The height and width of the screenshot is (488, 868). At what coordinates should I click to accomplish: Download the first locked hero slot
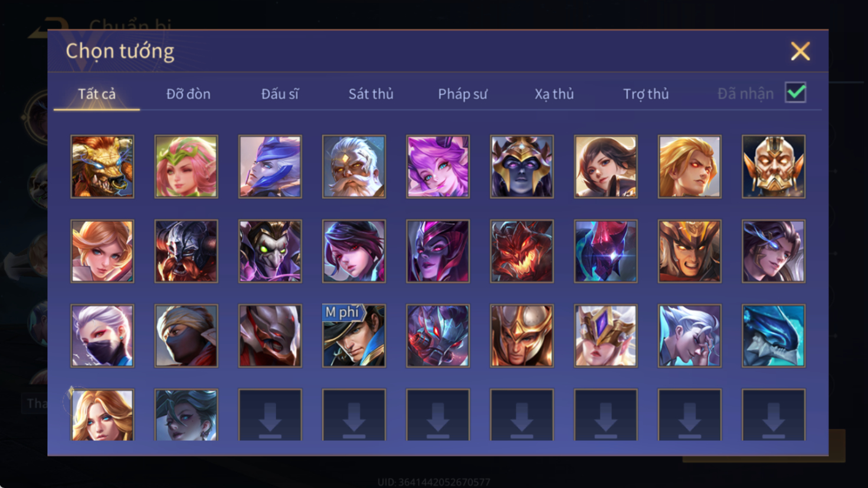[270, 415]
